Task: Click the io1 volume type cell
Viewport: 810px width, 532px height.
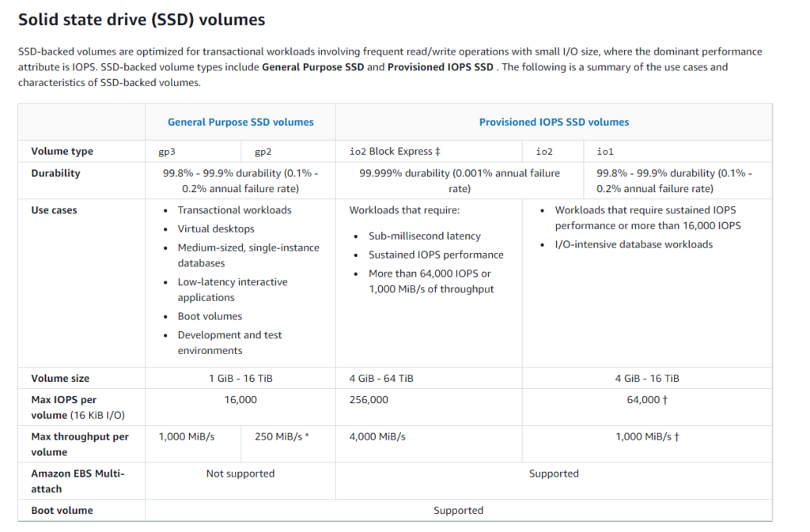Action: pos(605,152)
